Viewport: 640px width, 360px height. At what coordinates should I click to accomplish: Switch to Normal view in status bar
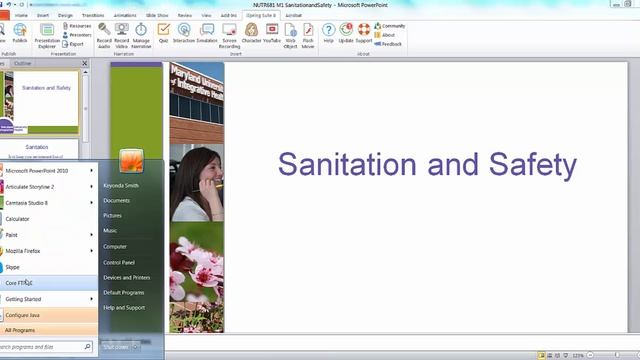(x=541, y=356)
